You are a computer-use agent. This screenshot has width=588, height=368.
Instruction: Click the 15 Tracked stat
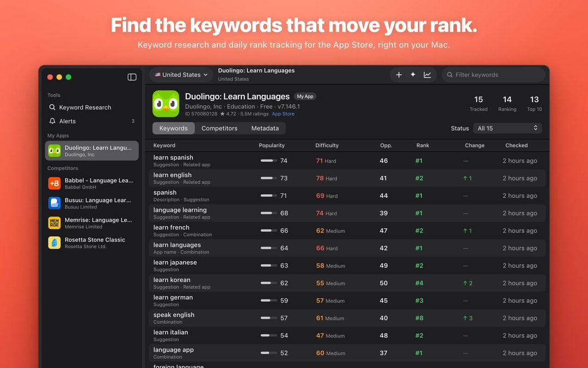tap(479, 103)
